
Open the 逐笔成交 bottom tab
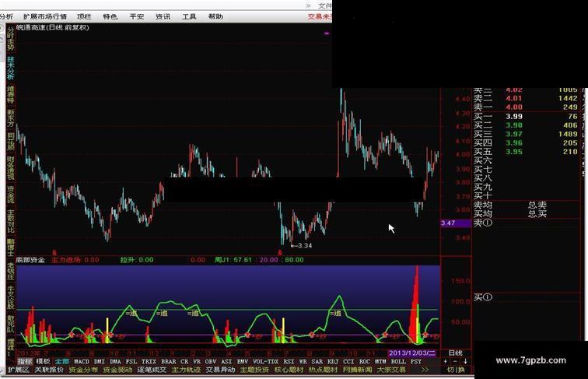pyautogui.click(x=152, y=370)
